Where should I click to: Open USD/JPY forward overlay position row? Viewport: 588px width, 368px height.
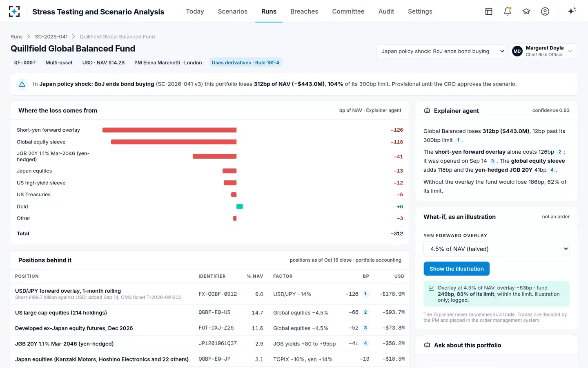tap(210, 294)
